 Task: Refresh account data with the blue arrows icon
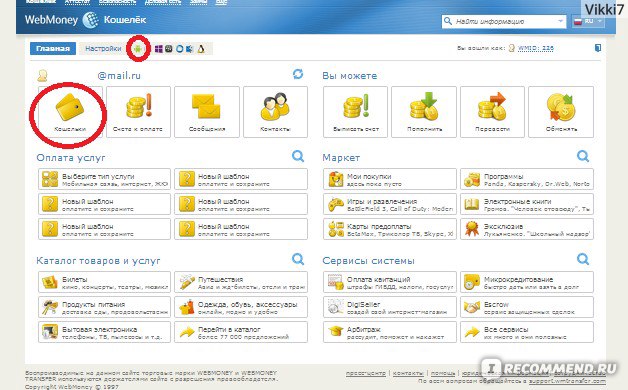click(x=298, y=74)
